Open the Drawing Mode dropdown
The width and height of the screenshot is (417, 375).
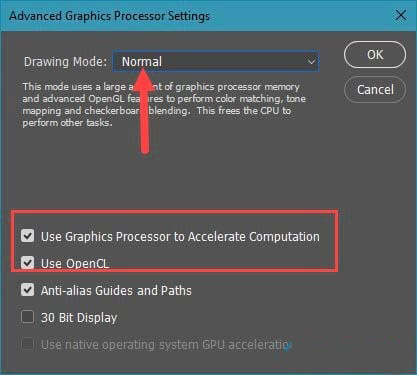(x=216, y=62)
